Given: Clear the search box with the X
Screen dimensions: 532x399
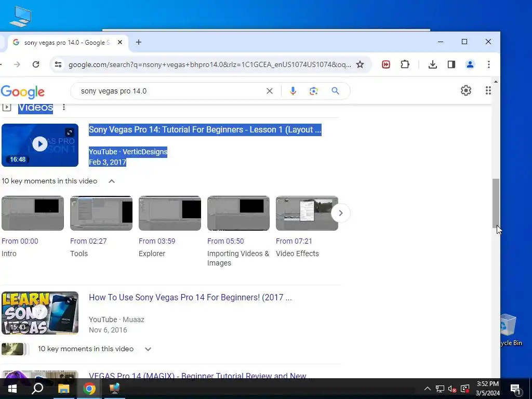Looking at the screenshot, I should 270,91.
